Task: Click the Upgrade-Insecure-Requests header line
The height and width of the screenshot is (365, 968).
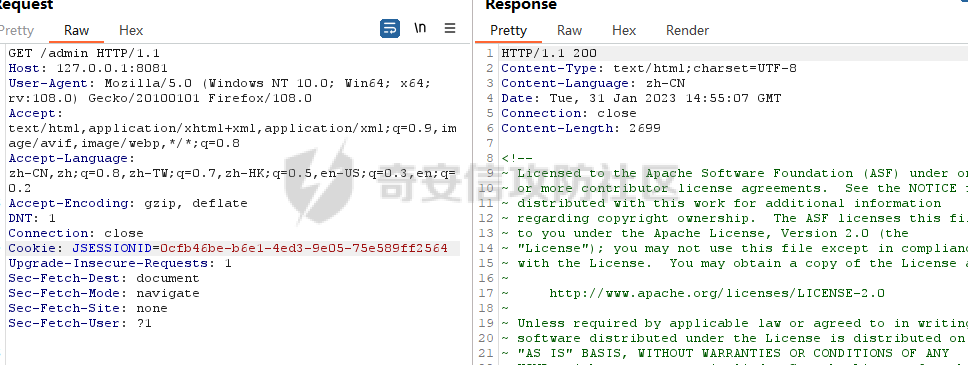Action: (x=120, y=263)
